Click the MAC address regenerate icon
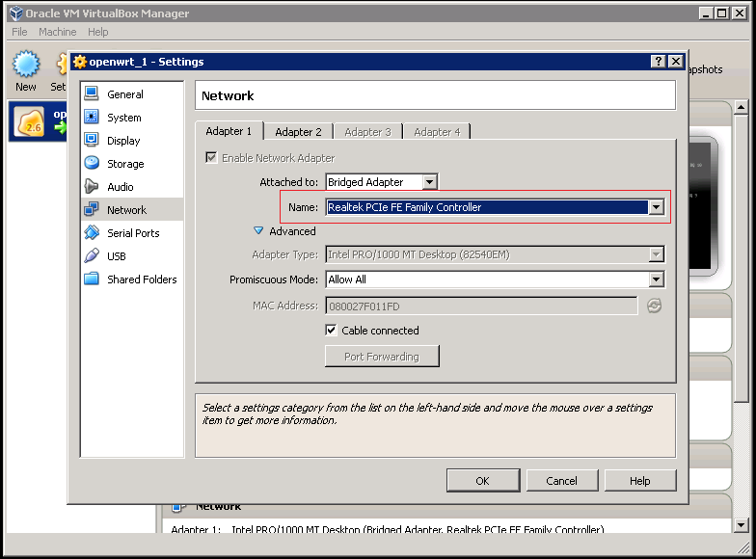Screen dimensions: 756x559 click(x=654, y=306)
